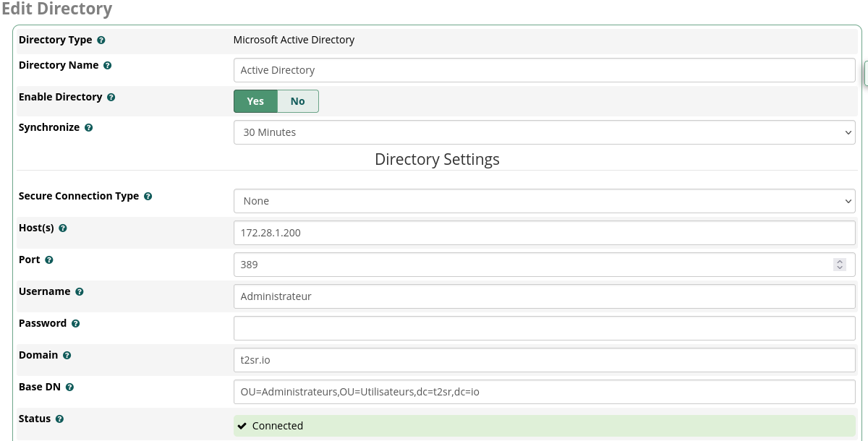The width and height of the screenshot is (868, 441).
Task: Click help icon next to Port
Action: [x=49, y=260]
